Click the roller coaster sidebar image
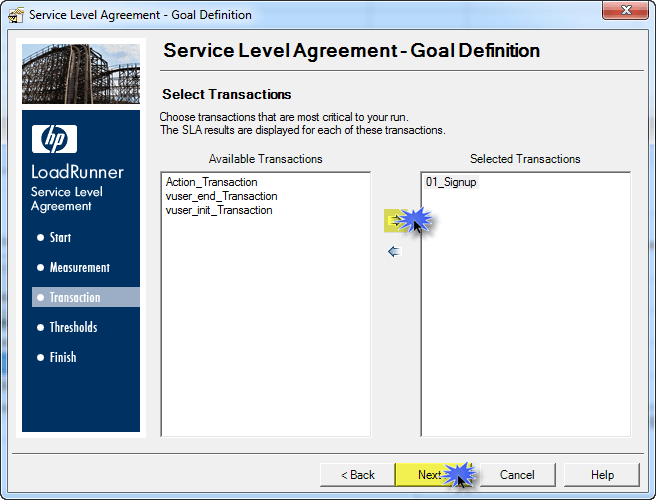 tap(81, 74)
